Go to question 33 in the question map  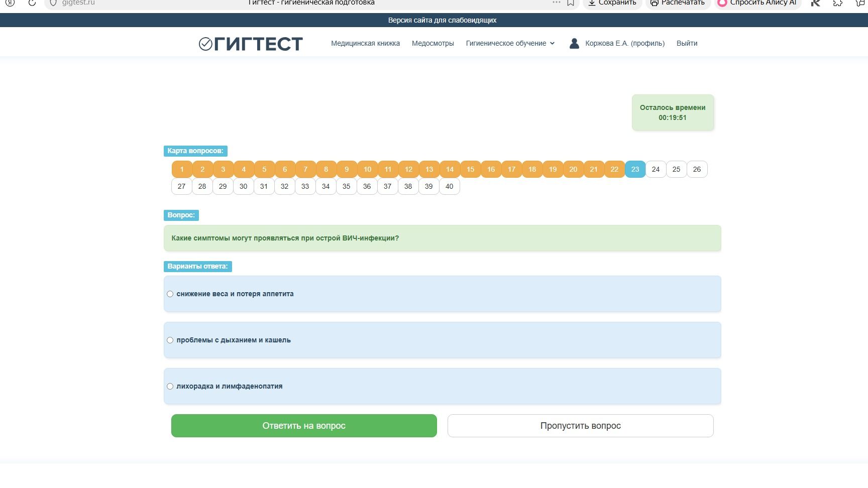305,186
